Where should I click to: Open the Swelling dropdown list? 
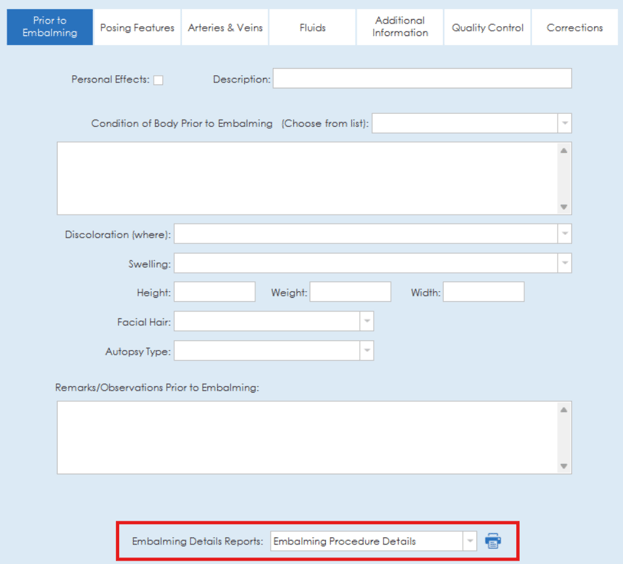565,263
